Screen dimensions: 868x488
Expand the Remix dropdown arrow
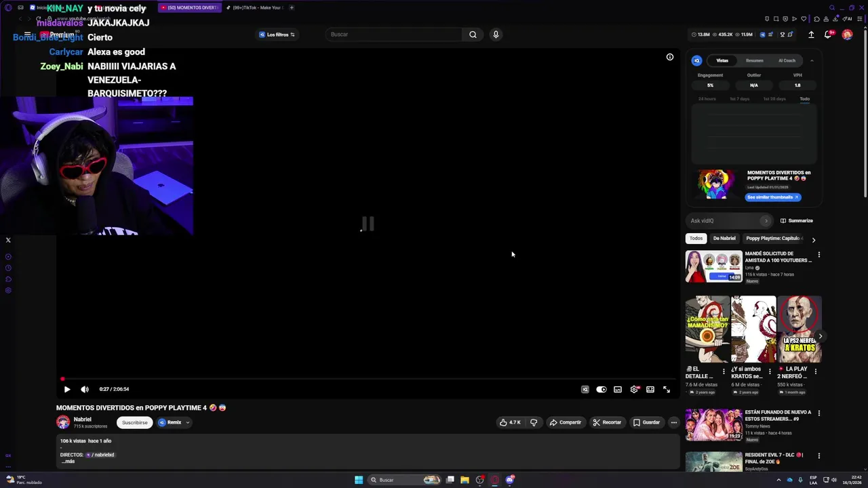click(188, 422)
